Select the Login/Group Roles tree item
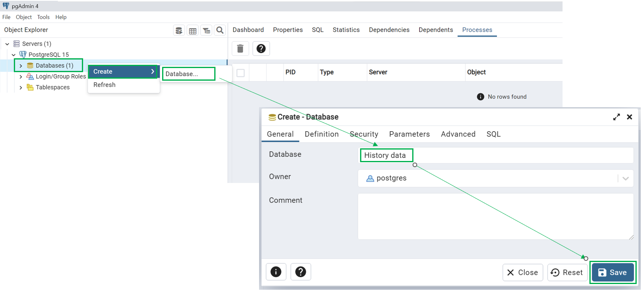644x293 pixels. click(61, 76)
